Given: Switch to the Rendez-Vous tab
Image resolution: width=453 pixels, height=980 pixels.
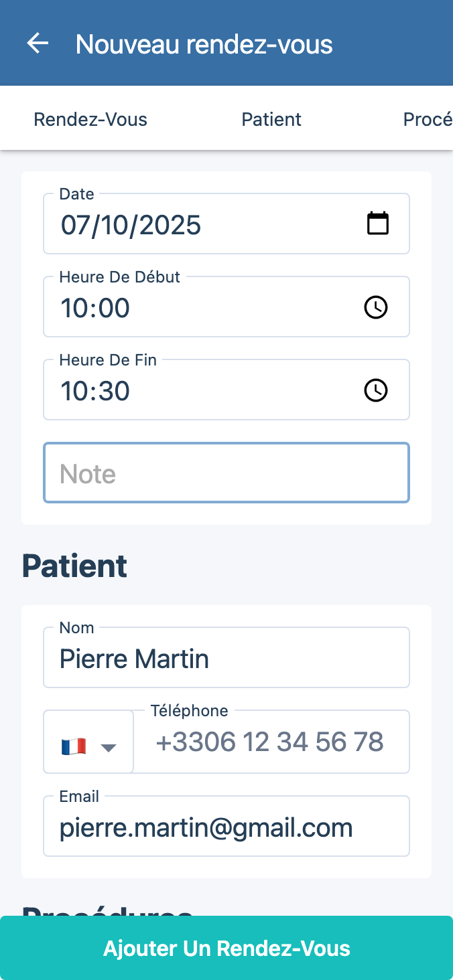Looking at the screenshot, I should click(x=90, y=119).
